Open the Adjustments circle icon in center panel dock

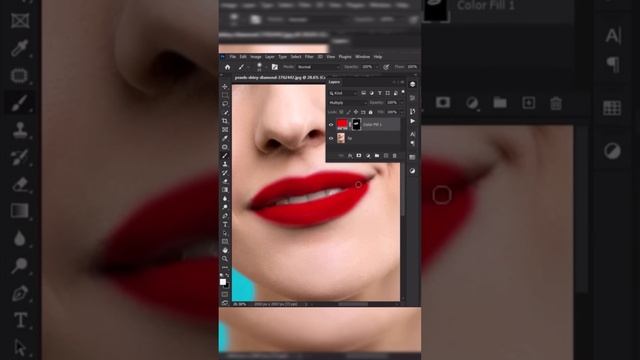point(412,171)
